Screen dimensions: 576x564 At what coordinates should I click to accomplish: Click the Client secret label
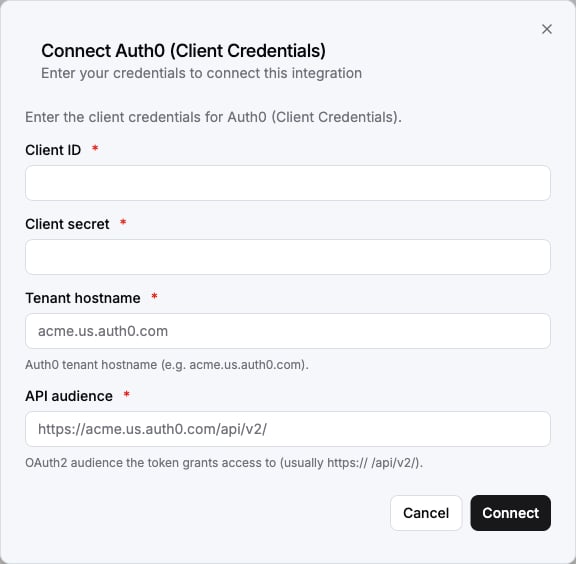67,224
